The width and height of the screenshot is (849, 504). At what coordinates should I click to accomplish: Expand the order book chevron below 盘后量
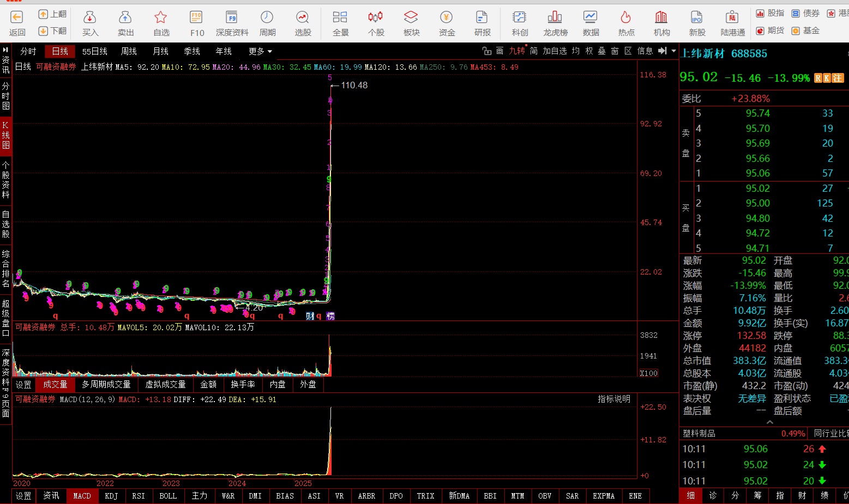tap(769, 422)
